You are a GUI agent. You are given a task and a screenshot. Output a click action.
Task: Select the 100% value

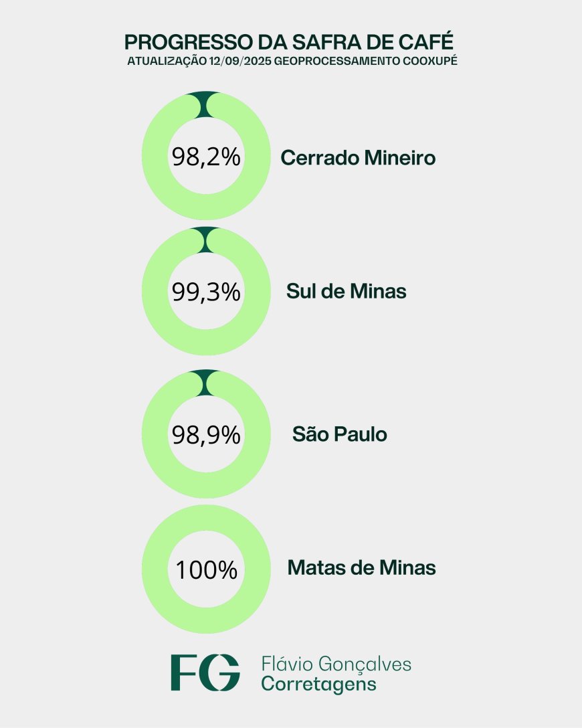(x=207, y=569)
